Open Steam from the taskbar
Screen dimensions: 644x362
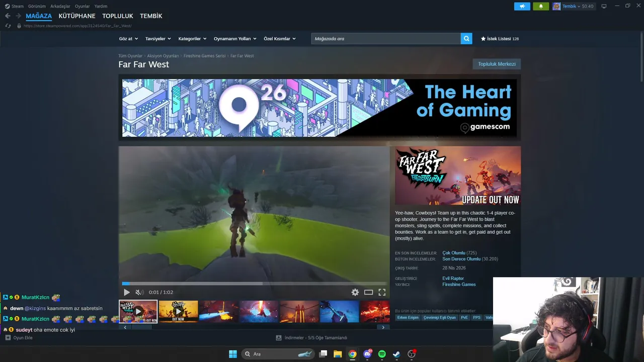pyautogui.click(x=396, y=354)
